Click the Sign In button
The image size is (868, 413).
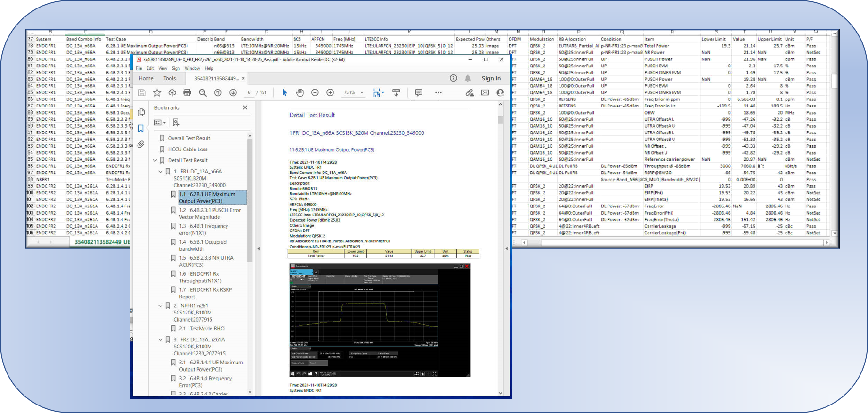491,78
